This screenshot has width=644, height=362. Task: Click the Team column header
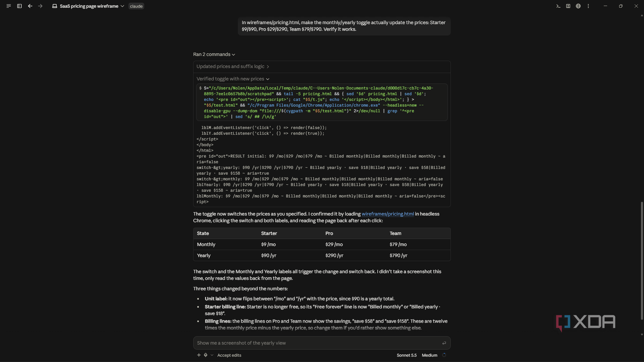(x=395, y=233)
